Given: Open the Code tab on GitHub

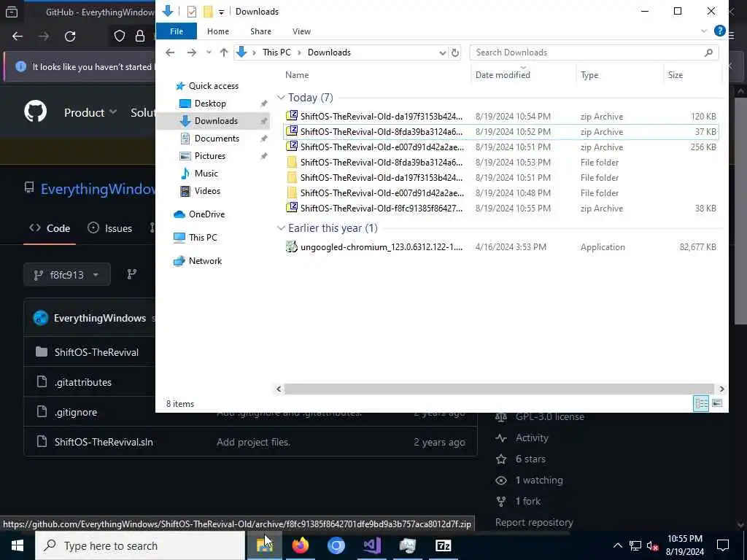Looking at the screenshot, I should pos(50,228).
